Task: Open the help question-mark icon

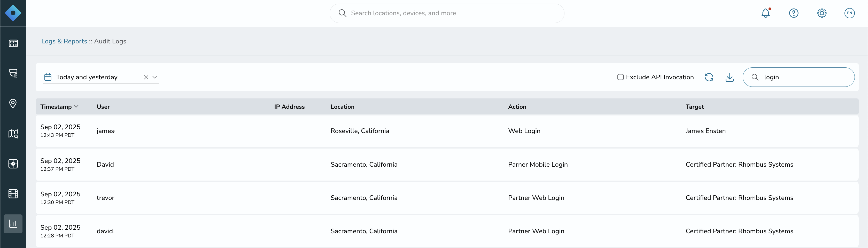Action: coord(794,13)
